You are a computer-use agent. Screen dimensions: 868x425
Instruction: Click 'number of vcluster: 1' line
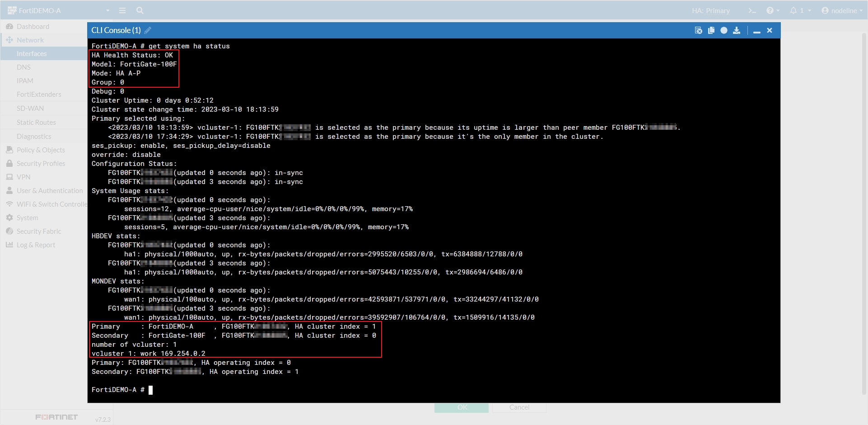point(134,345)
